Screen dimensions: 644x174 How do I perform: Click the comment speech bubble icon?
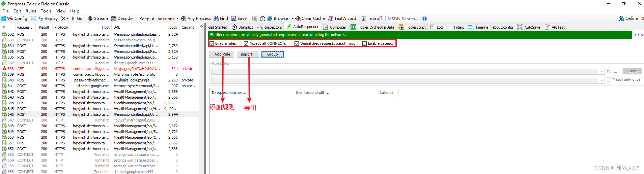point(33,19)
